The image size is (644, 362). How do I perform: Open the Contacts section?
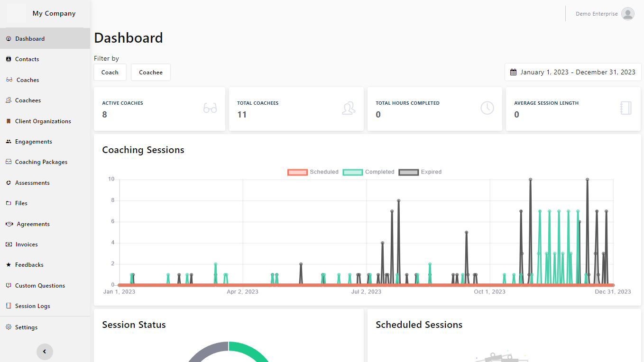[8, 59]
